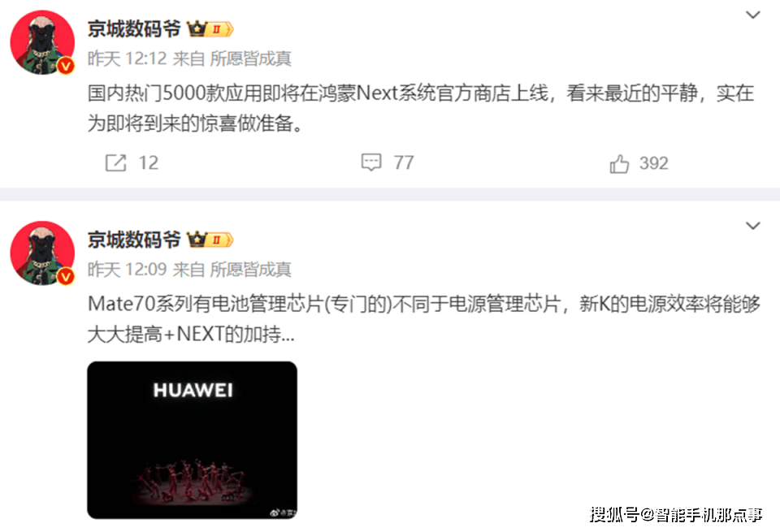This screenshot has height=532, width=780.
Task: Open the post text about Mate70 battery chip
Action: coord(424,318)
